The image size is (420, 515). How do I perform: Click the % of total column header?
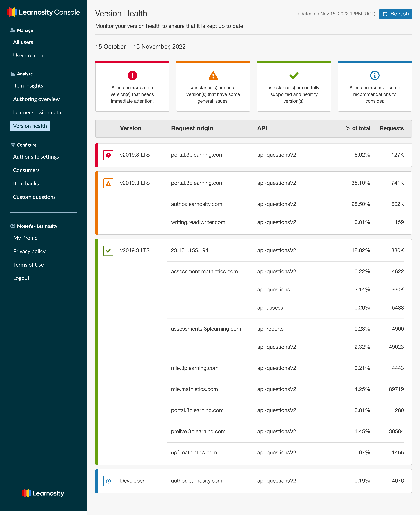(x=358, y=128)
